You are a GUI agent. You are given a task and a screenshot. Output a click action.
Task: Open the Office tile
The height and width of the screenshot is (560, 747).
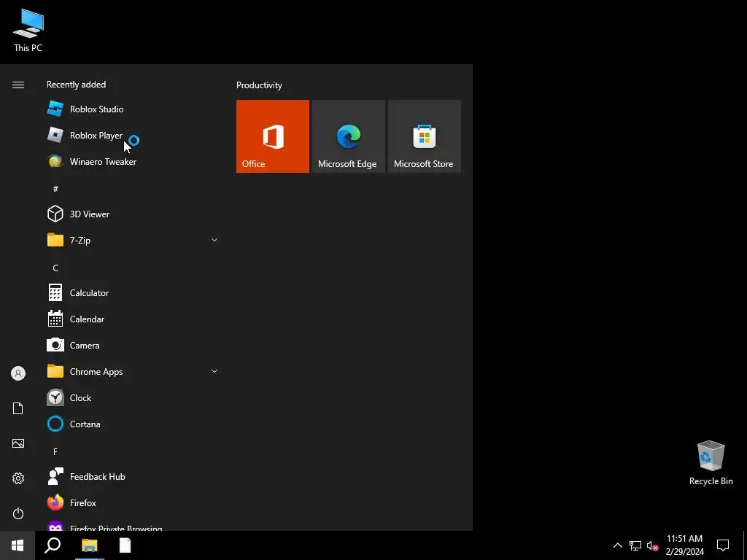point(273,136)
